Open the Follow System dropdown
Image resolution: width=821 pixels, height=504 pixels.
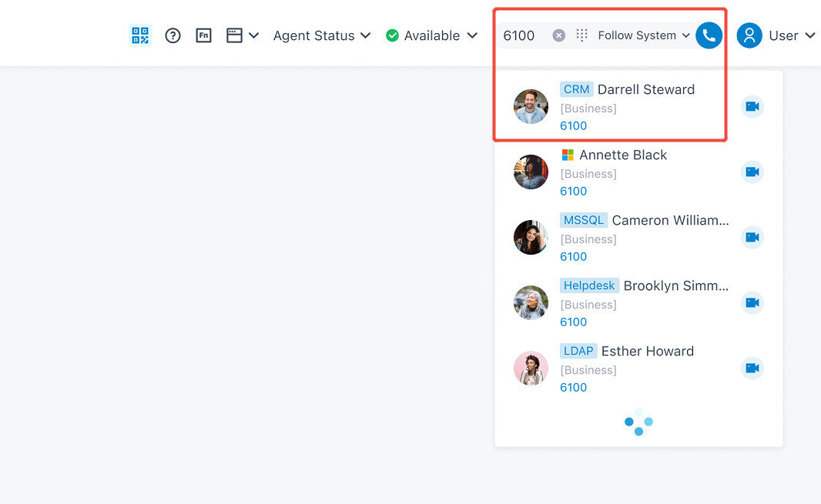(x=644, y=35)
